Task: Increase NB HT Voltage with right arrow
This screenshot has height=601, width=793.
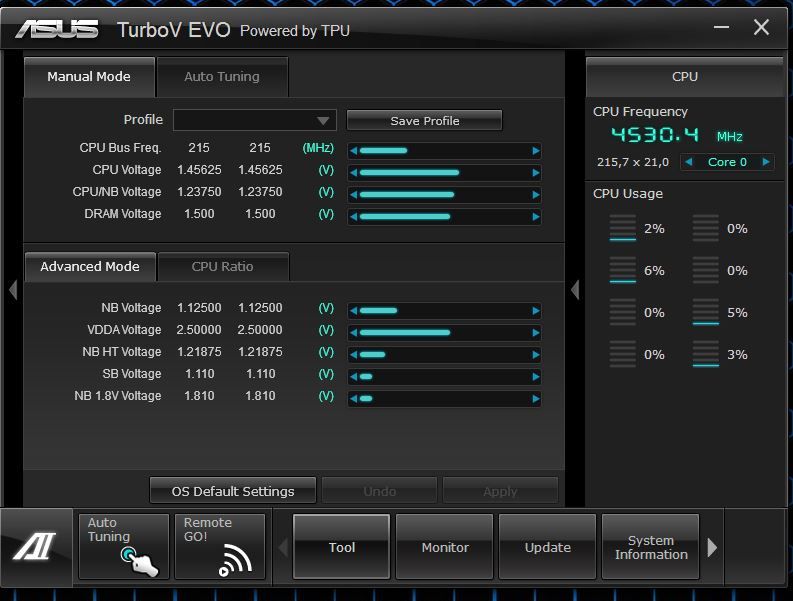Action: click(x=536, y=355)
